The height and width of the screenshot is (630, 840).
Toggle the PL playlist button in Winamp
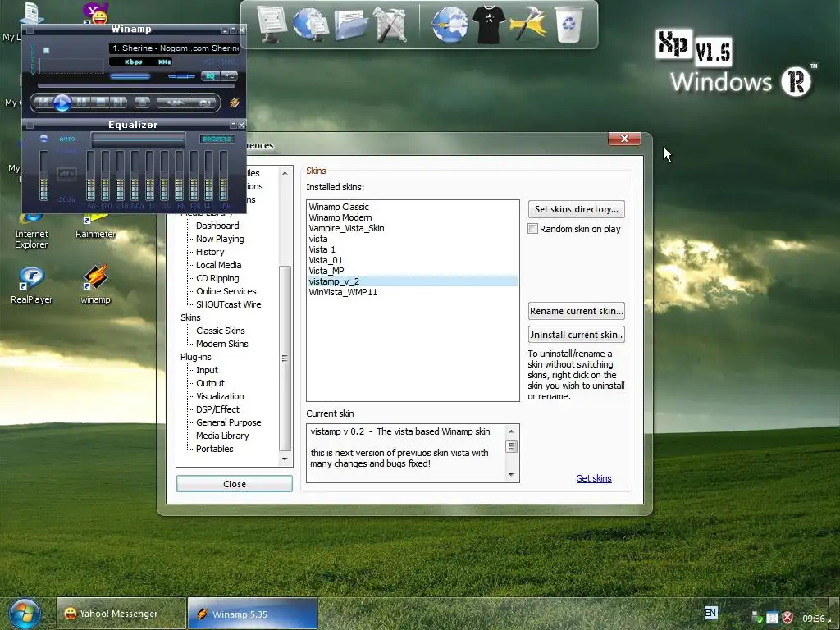click(230, 76)
